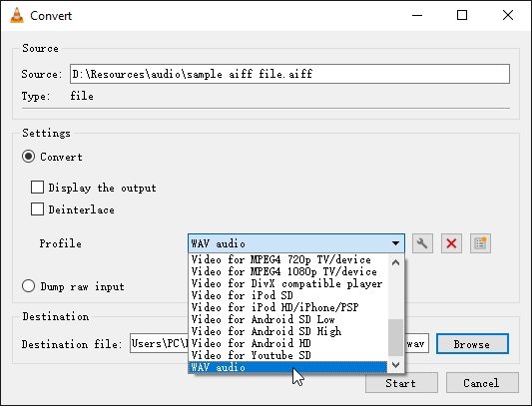Image resolution: width=532 pixels, height=406 pixels.
Task: Click the Cancel button
Action: tap(482, 383)
